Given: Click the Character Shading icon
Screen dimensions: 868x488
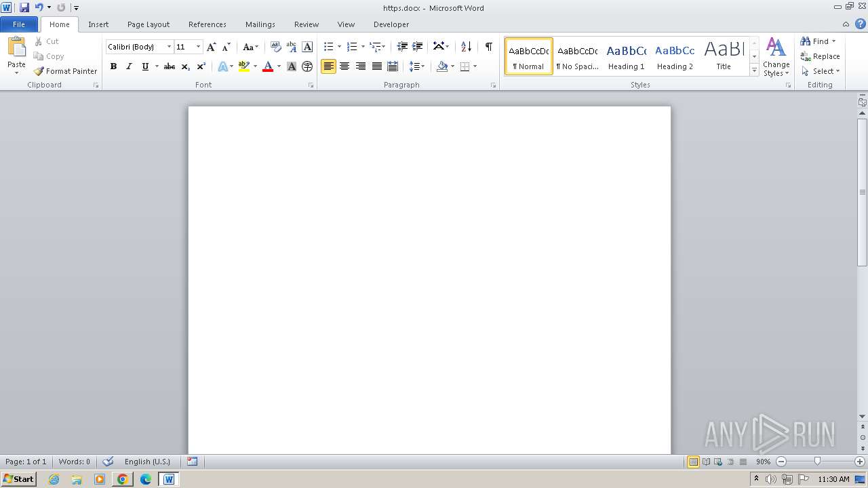Looking at the screenshot, I should point(292,66).
